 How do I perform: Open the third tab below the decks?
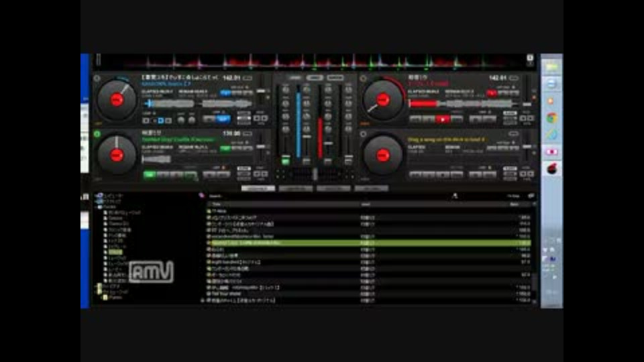point(333,188)
